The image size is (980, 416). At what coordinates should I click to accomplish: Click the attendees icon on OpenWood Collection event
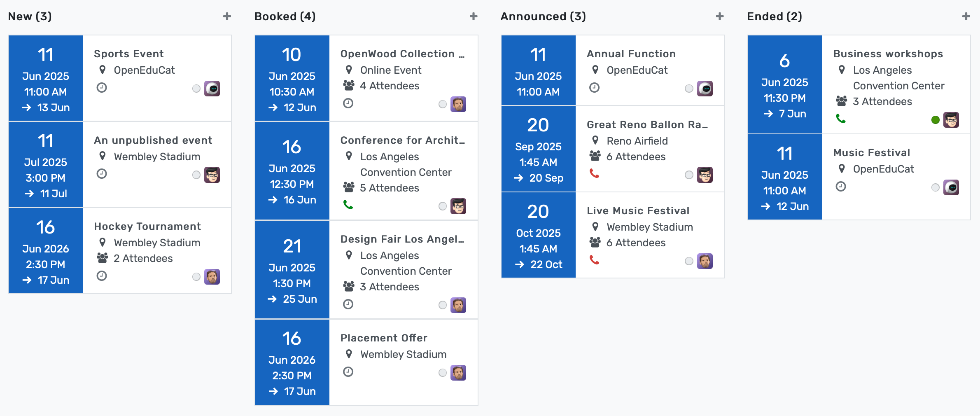tap(349, 86)
